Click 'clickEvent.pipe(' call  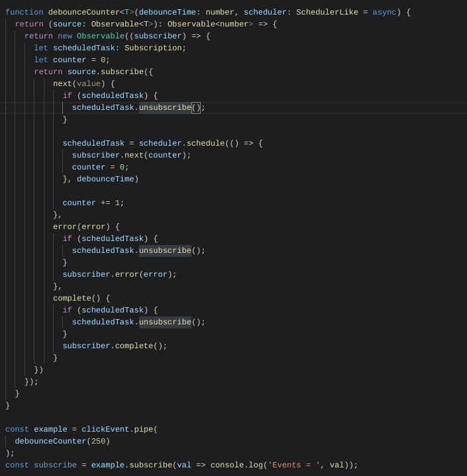119,429
